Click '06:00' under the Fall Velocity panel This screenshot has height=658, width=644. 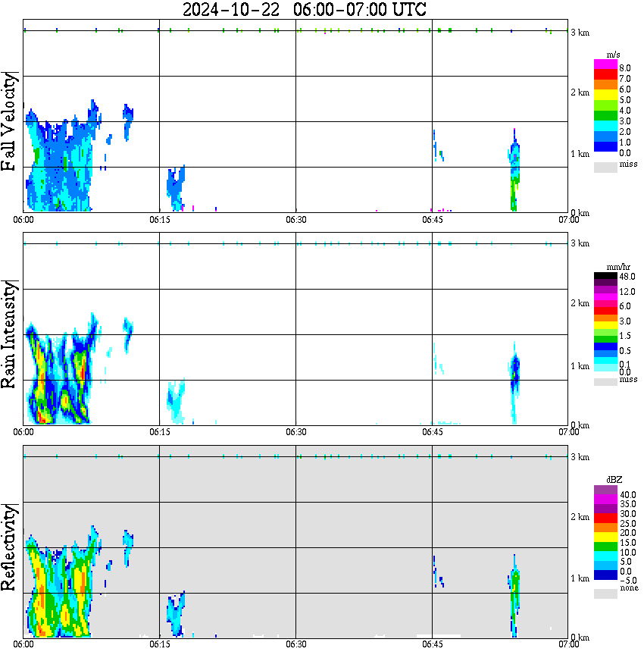coord(23,220)
